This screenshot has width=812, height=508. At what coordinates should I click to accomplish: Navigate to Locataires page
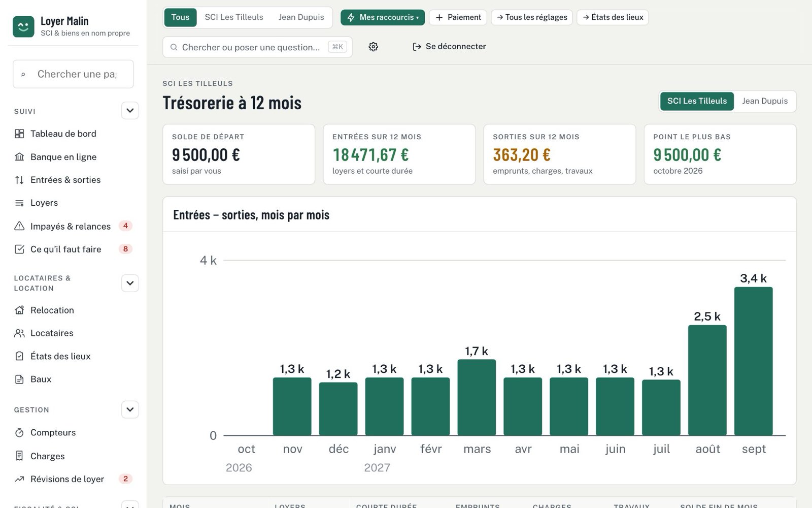coord(73,333)
